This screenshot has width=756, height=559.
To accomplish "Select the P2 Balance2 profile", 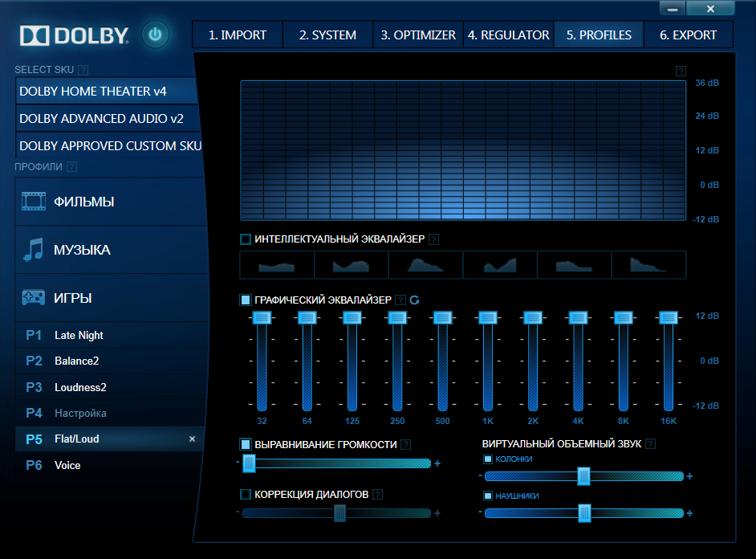I will pyautogui.click(x=112, y=361).
